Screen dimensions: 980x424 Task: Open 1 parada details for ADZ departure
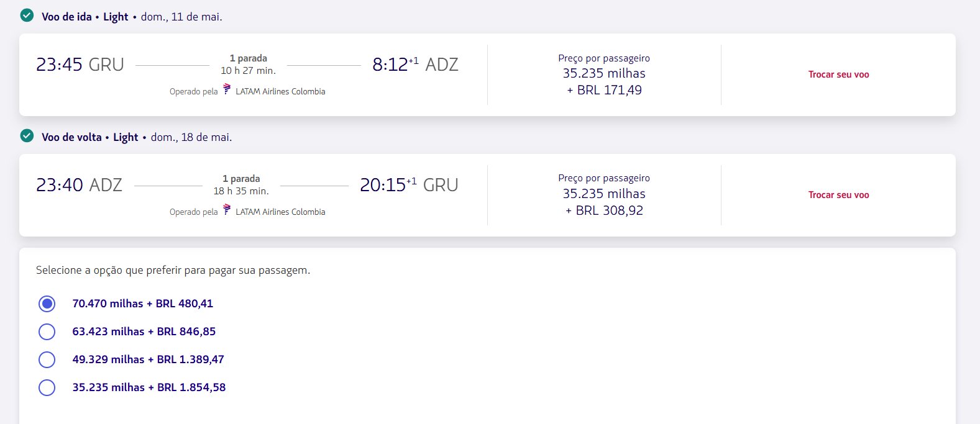241,179
